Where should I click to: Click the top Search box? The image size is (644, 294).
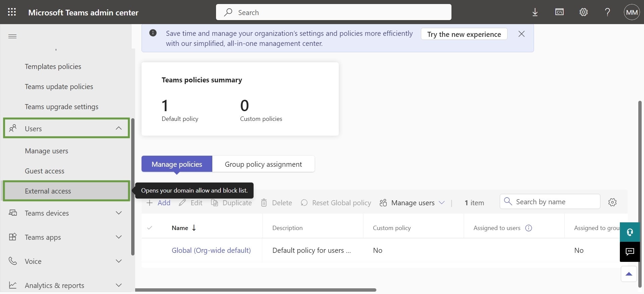(333, 12)
